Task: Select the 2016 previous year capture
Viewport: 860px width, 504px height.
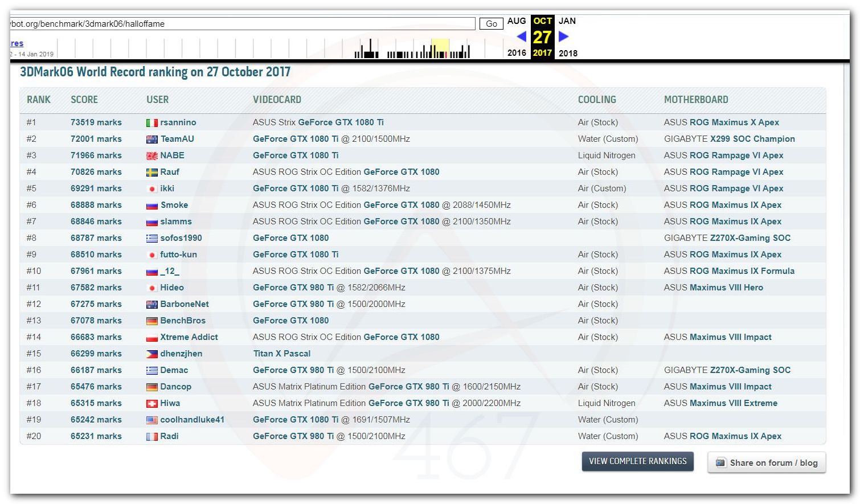Action: pyautogui.click(x=517, y=53)
